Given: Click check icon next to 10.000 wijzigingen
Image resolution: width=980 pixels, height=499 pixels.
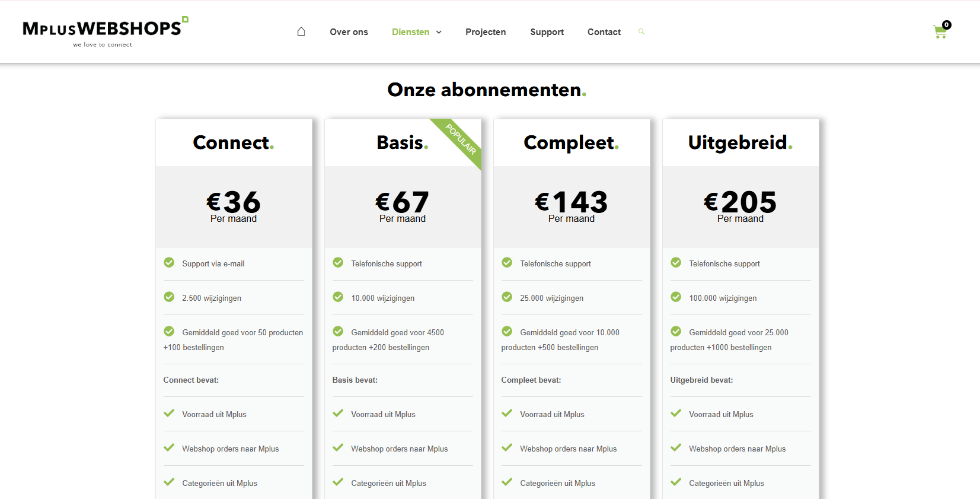Looking at the screenshot, I should [338, 297].
